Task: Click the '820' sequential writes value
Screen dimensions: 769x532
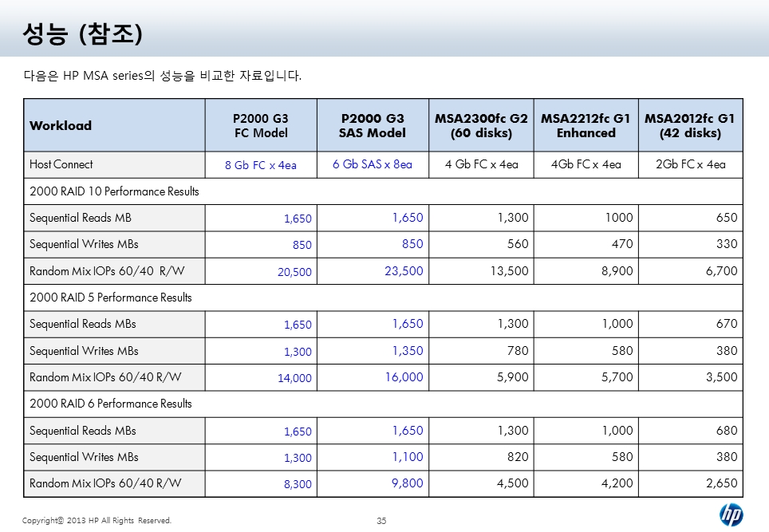Action: 518,457
